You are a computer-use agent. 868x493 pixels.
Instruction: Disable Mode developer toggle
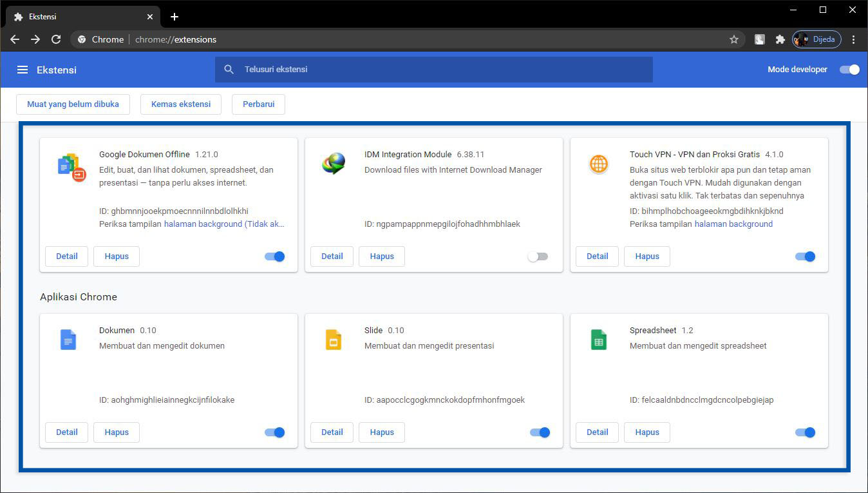tap(849, 70)
